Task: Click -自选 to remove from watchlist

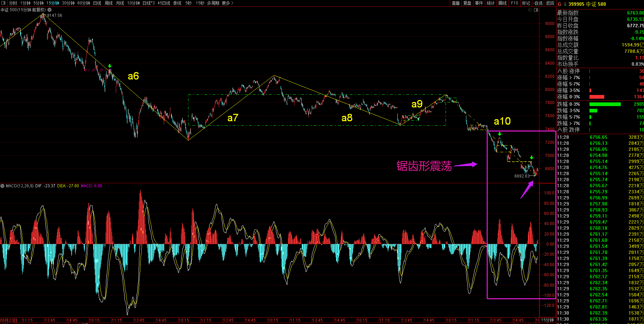Action: coord(538,3)
